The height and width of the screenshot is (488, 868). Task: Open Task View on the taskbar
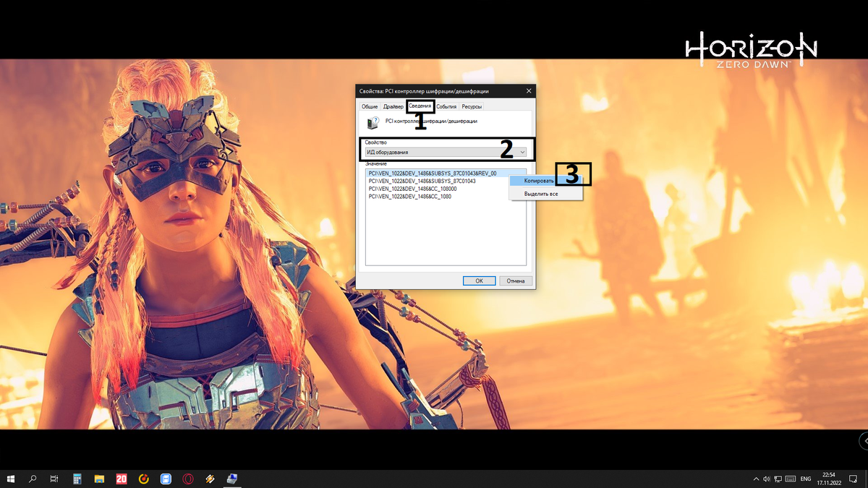(54, 479)
